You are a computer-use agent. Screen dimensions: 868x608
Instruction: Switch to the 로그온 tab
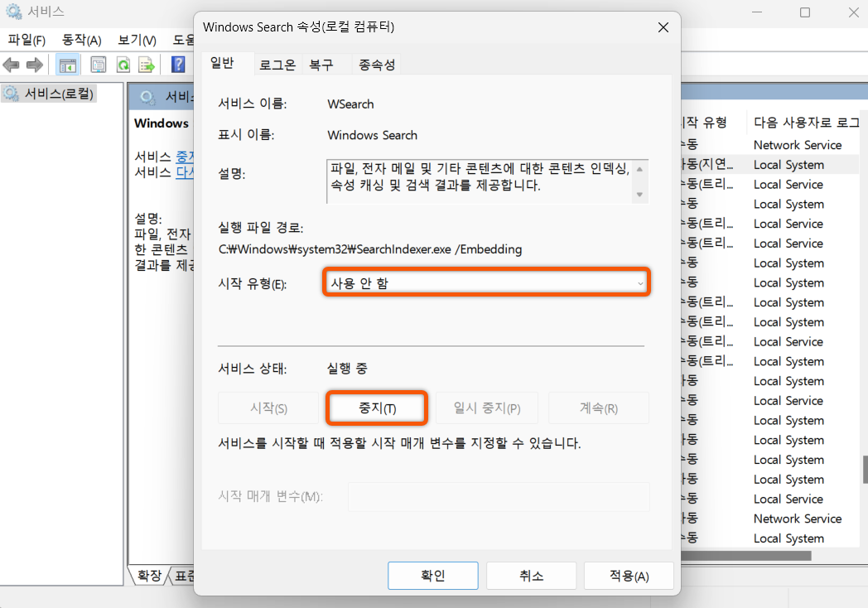[x=278, y=64]
